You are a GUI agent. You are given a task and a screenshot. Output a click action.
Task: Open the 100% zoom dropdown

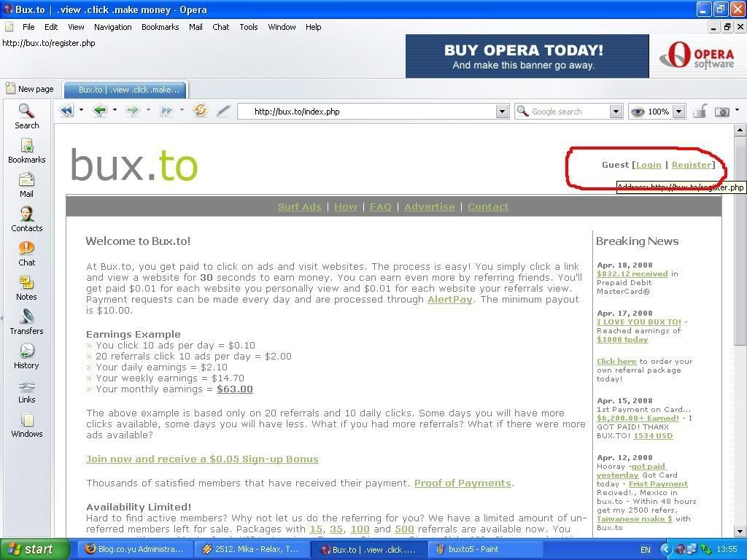tap(679, 112)
